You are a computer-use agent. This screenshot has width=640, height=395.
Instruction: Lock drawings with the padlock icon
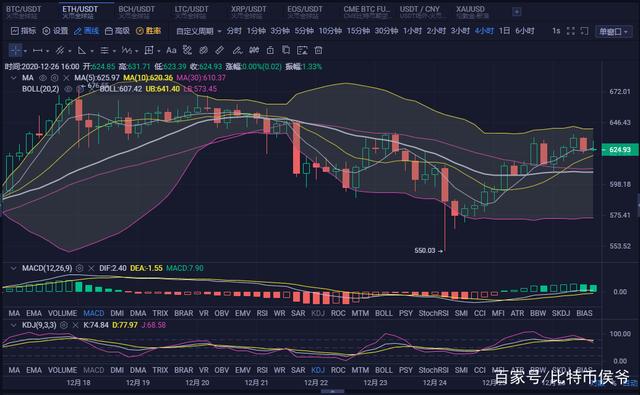[270, 50]
